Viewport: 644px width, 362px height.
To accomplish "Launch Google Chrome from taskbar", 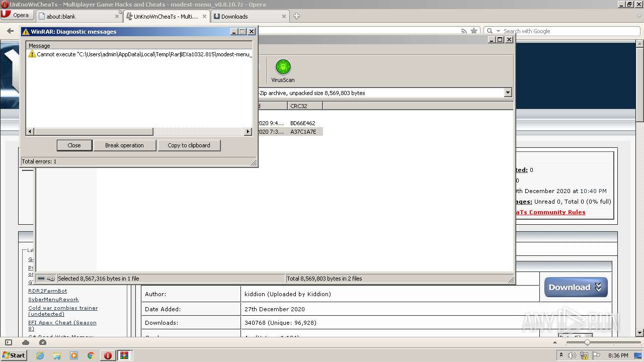I will click(91, 355).
